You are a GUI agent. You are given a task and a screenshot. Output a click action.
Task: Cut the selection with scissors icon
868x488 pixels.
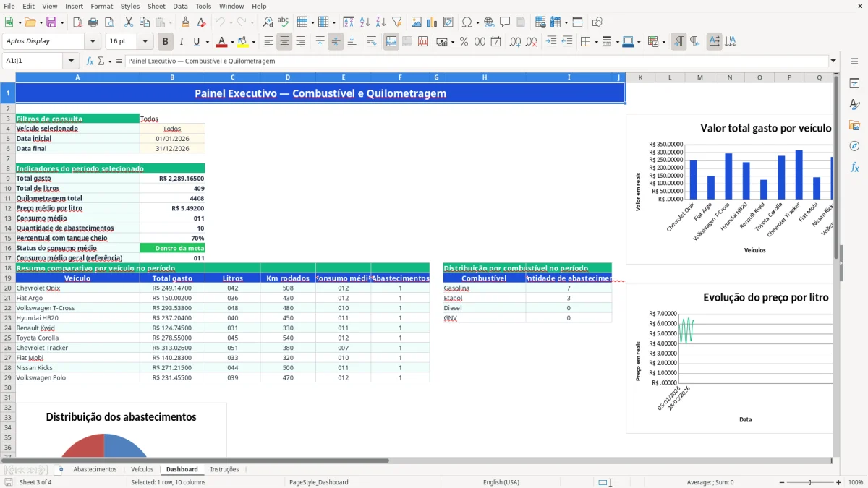tap(129, 22)
